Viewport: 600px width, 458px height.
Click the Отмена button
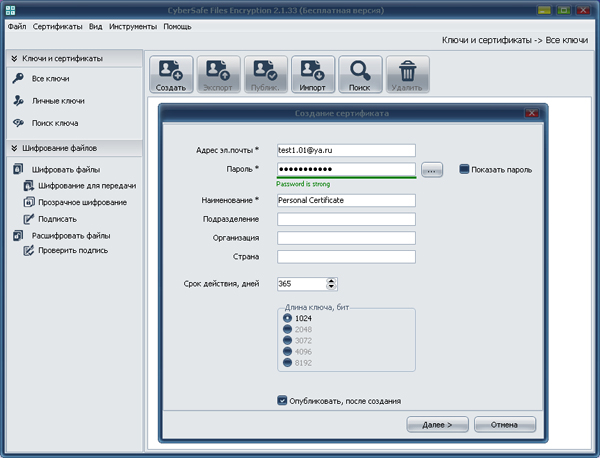pos(505,425)
